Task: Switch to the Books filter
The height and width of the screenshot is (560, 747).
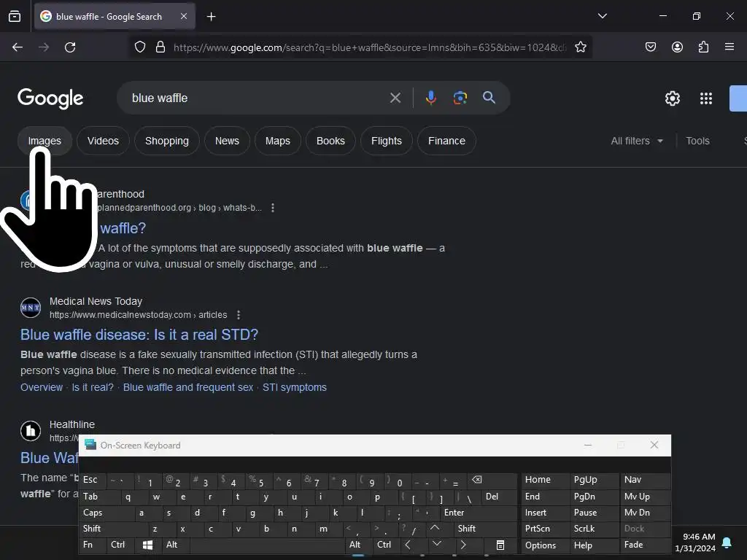Action: point(330,141)
